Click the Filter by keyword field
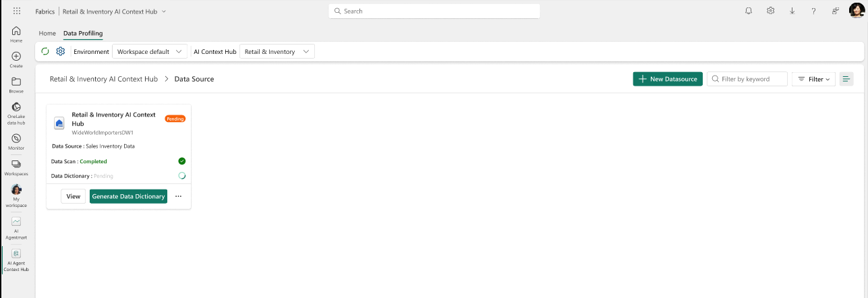This screenshot has width=868, height=298. coord(747,79)
